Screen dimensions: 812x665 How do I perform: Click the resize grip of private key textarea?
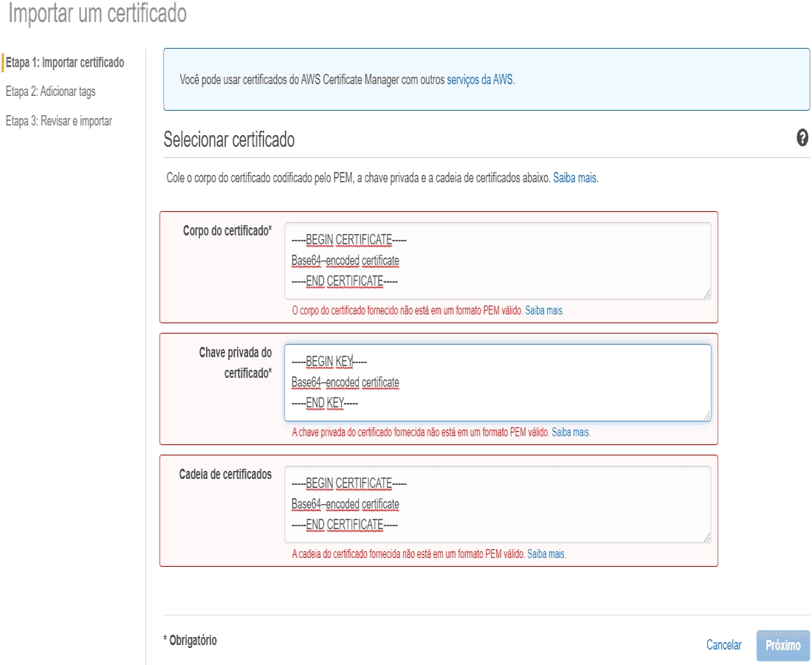[707, 416]
